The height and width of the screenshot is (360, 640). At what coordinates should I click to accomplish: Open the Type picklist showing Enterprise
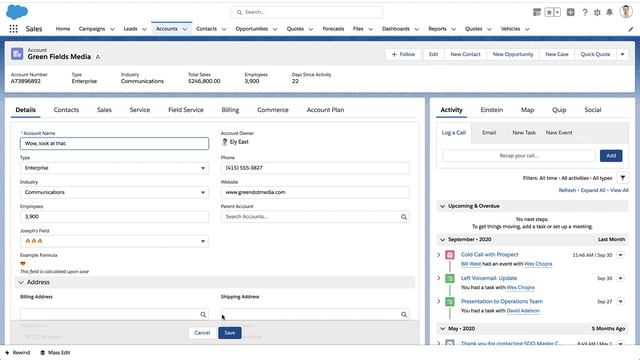pos(114,168)
